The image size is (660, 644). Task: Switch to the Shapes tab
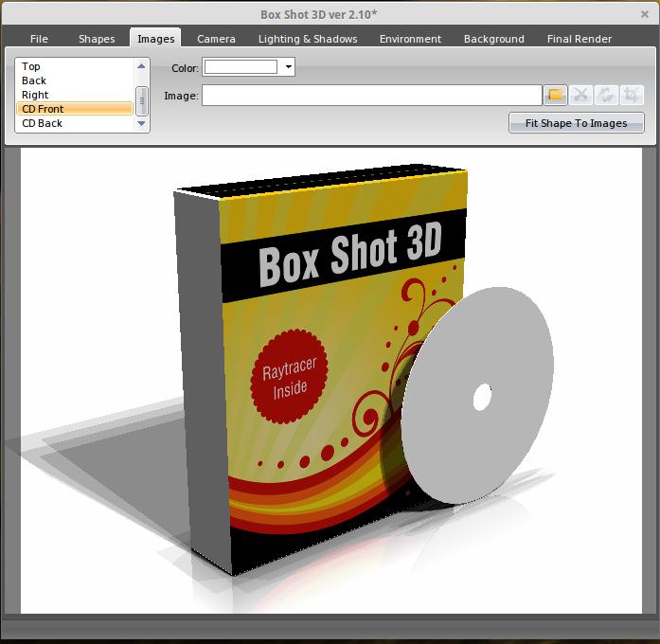pyautogui.click(x=97, y=39)
